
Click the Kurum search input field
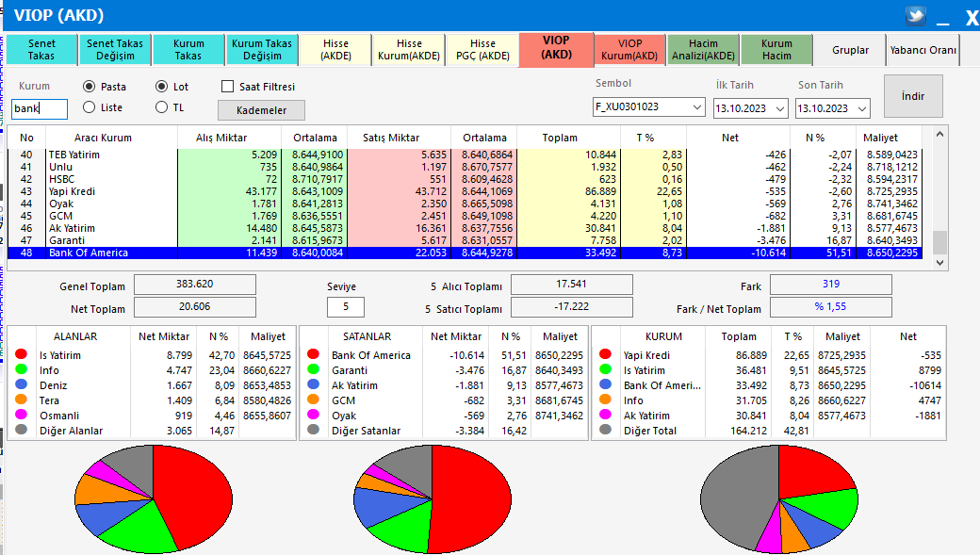tap(40, 108)
